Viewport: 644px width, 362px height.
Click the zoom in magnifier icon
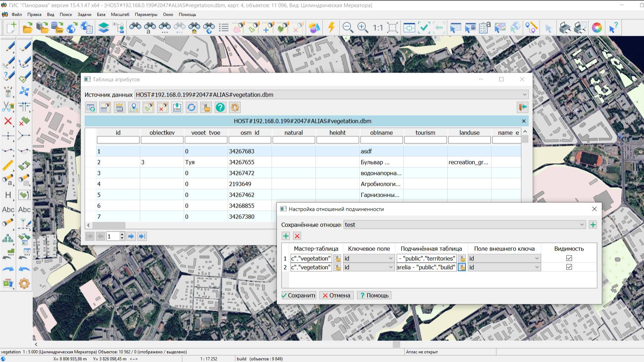(x=362, y=27)
